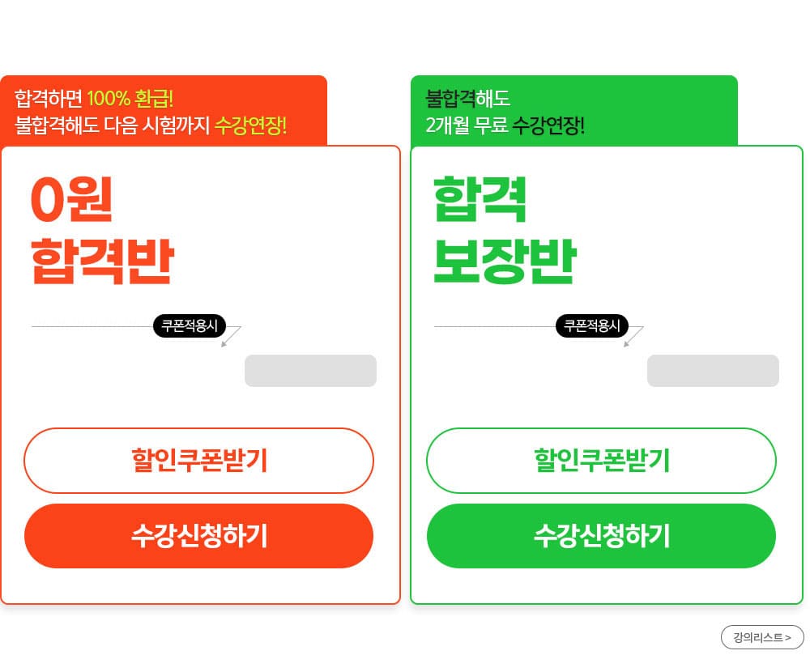Click 2개월 무료 text in green banner
The height and width of the screenshot is (672, 810).
(x=467, y=125)
